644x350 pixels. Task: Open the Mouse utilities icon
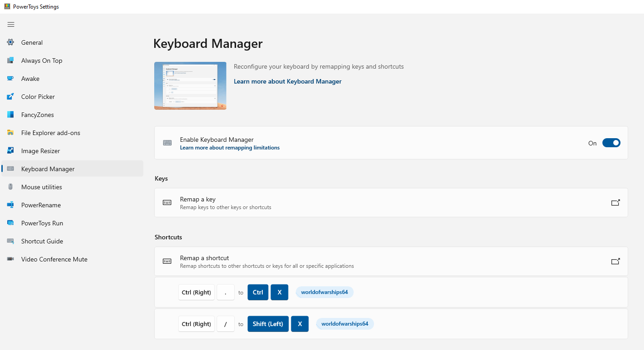[10, 187]
